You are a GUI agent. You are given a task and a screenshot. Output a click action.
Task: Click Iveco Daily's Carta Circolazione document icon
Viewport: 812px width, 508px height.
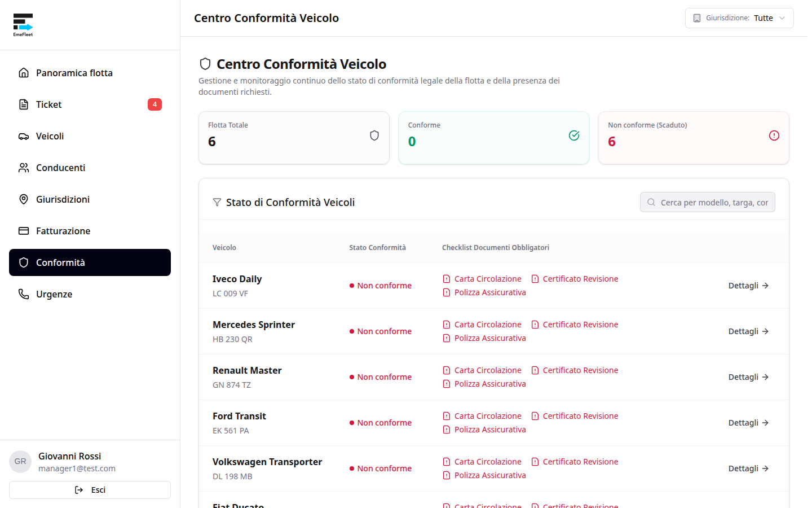pos(447,279)
